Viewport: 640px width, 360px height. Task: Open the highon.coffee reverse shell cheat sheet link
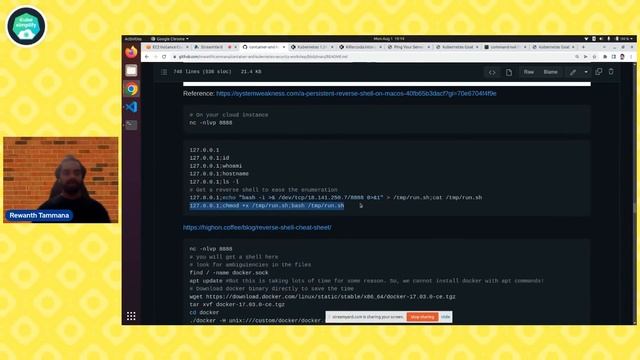[257, 227]
